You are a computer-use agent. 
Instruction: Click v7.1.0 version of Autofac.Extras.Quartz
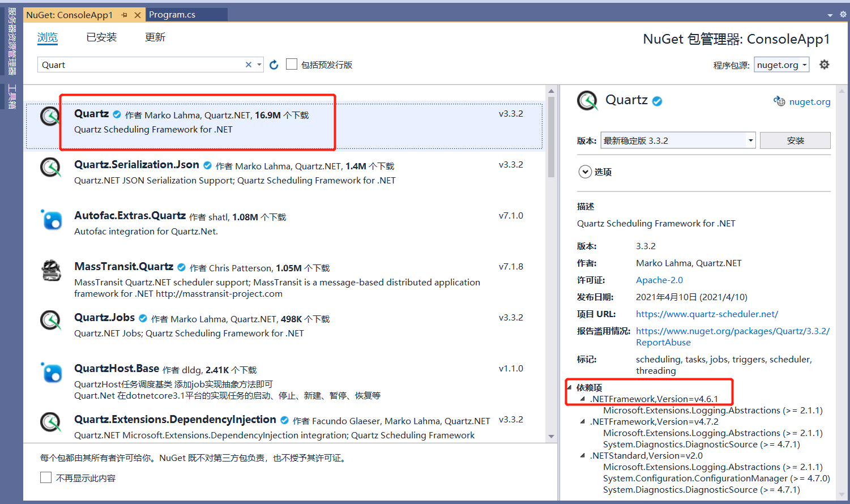pyautogui.click(x=511, y=215)
